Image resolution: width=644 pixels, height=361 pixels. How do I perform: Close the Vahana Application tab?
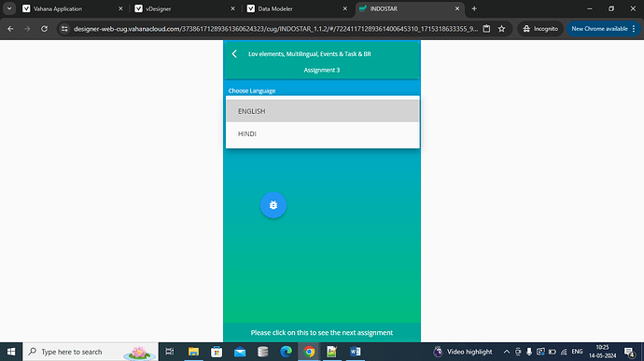click(x=120, y=8)
